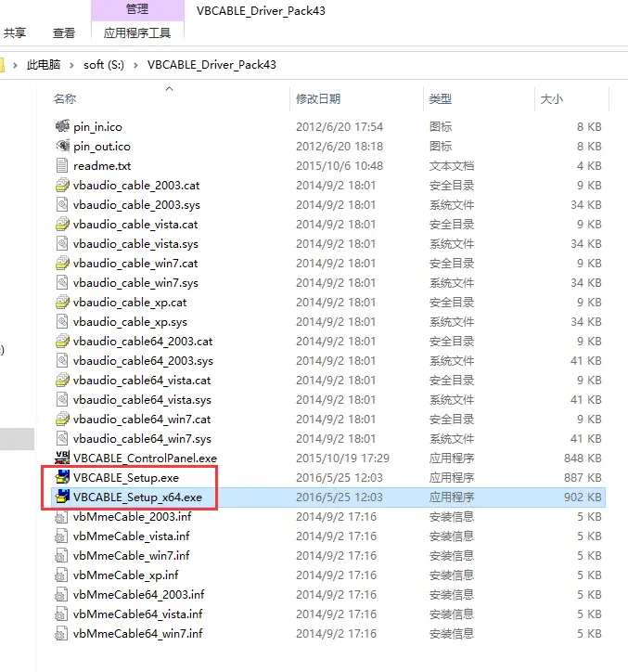Navigate to soft (S:) in the breadcrumb
Image resolution: width=628 pixels, height=672 pixels.
coord(104,65)
